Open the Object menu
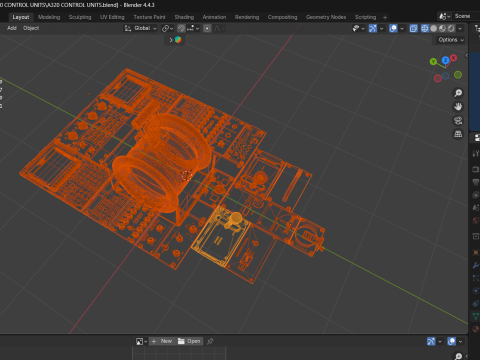Viewport: 480px width, 360px height. tap(31, 28)
